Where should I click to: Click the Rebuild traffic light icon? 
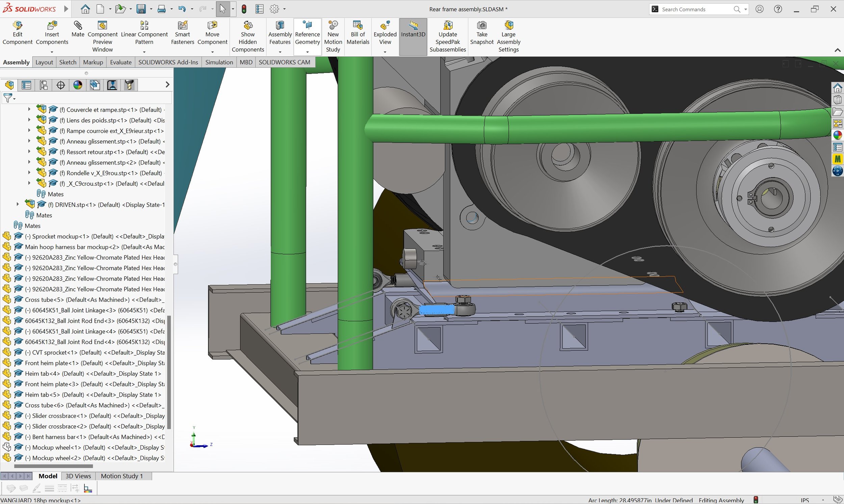[244, 9]
